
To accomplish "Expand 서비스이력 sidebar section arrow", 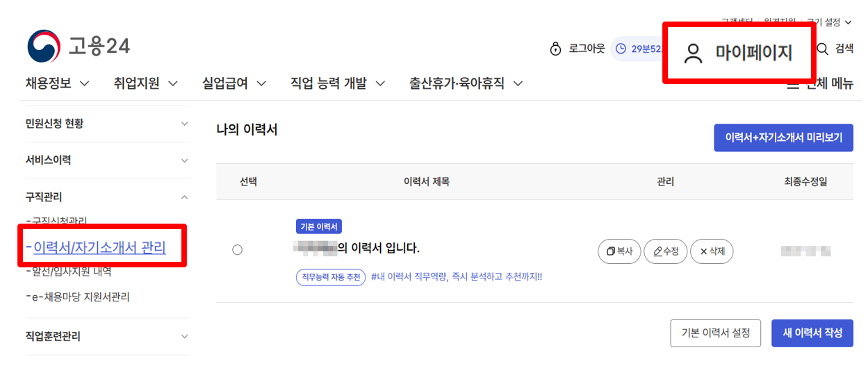I will [184, 160].
